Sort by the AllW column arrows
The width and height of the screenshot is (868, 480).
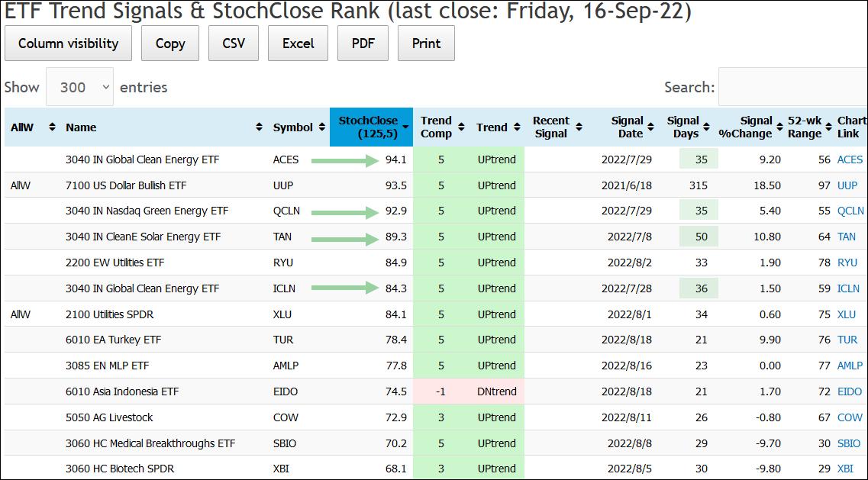click(x=52, y=127)
